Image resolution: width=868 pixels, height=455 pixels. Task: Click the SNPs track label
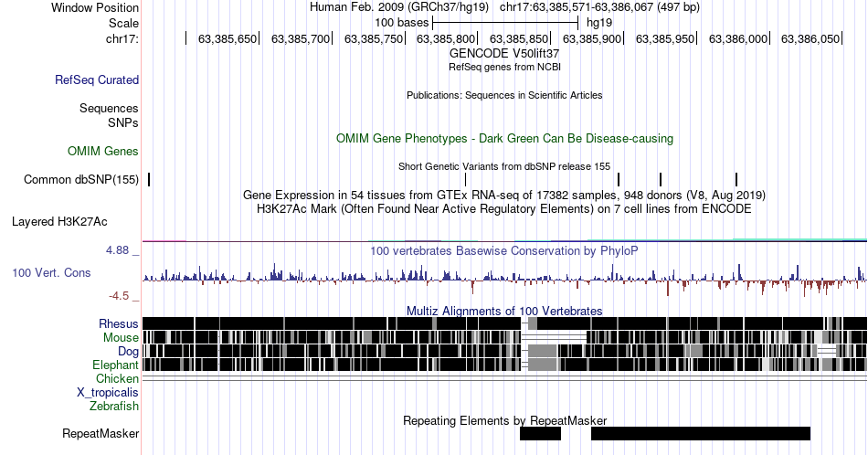123,122
